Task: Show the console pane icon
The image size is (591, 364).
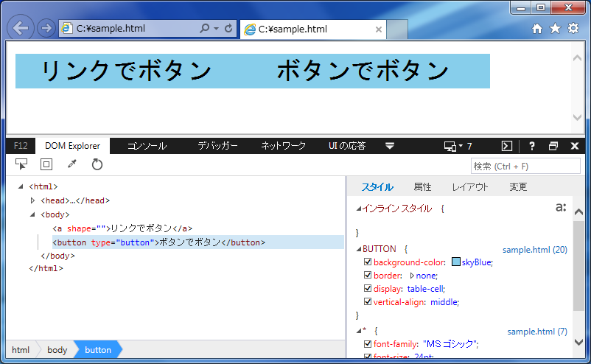Action: (507, 146)
